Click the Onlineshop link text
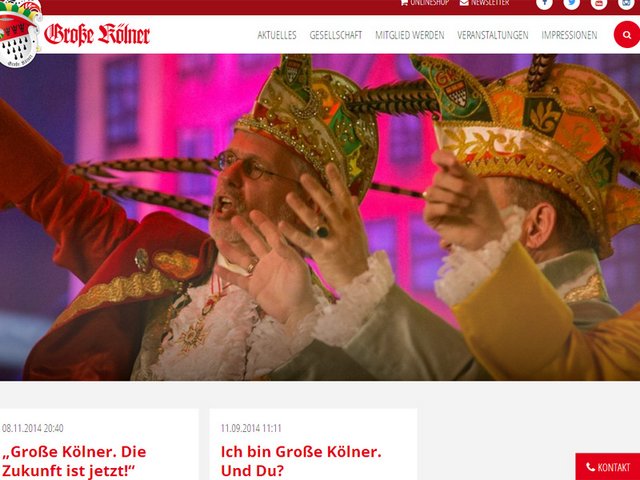 [x=429, y=2]
